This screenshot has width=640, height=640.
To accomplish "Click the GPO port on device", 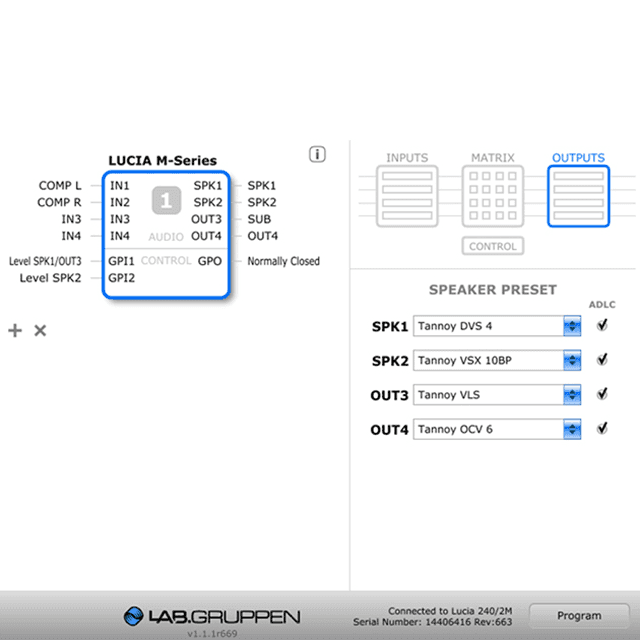I will click(209, 261).
